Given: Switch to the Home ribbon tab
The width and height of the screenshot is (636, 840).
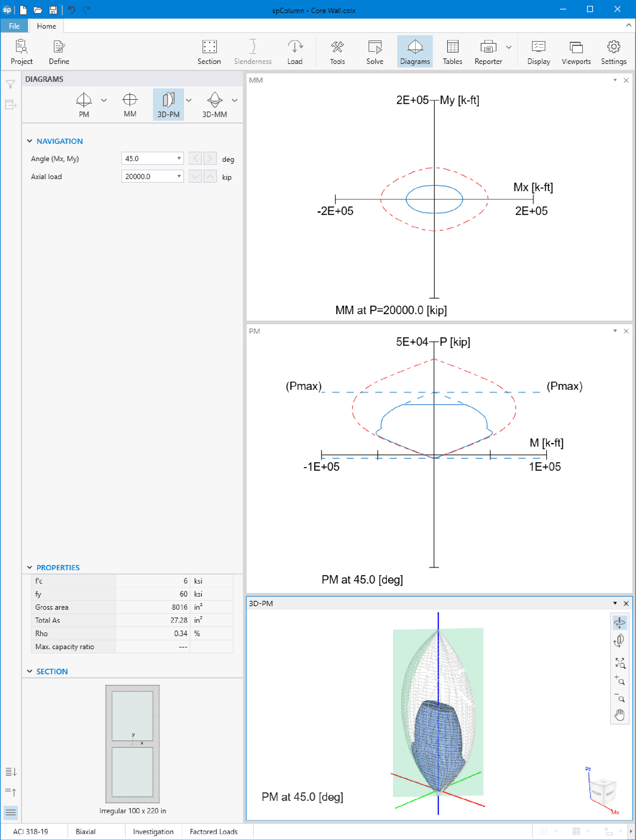Looking at the screenshot, I should pos(46,26).
